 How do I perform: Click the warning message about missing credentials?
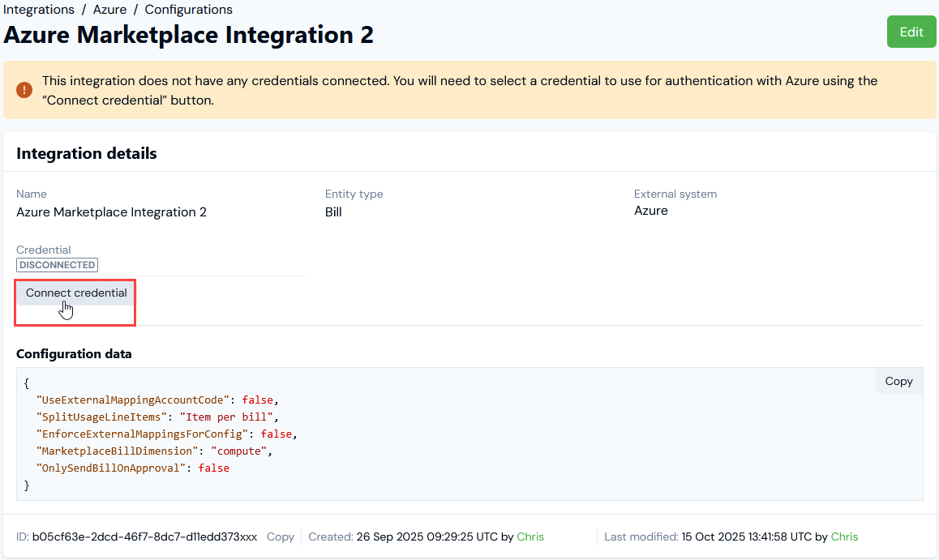[x=460, y=90]
